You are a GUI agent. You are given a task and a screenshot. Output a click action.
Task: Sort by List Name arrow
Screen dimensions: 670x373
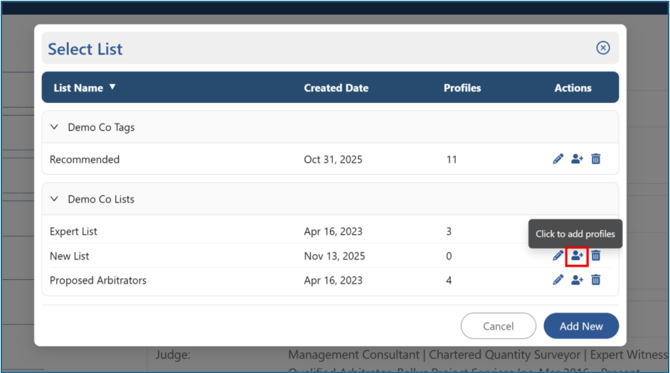point(112,87)
